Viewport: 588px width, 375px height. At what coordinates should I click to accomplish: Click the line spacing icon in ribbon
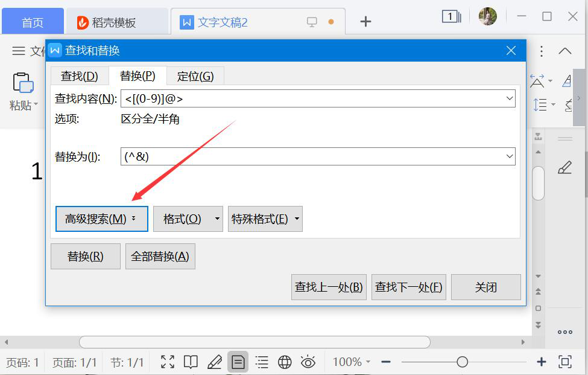click(540, 104)
